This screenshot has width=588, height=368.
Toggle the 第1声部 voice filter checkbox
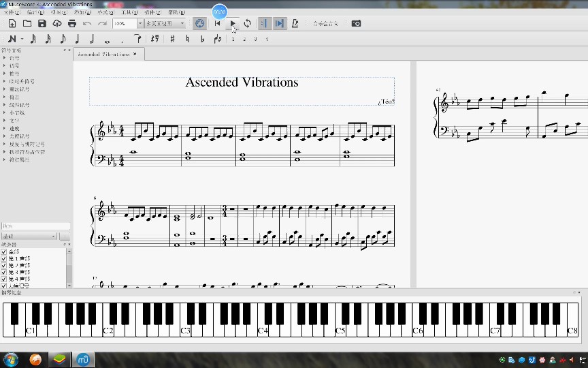point(4,259)
